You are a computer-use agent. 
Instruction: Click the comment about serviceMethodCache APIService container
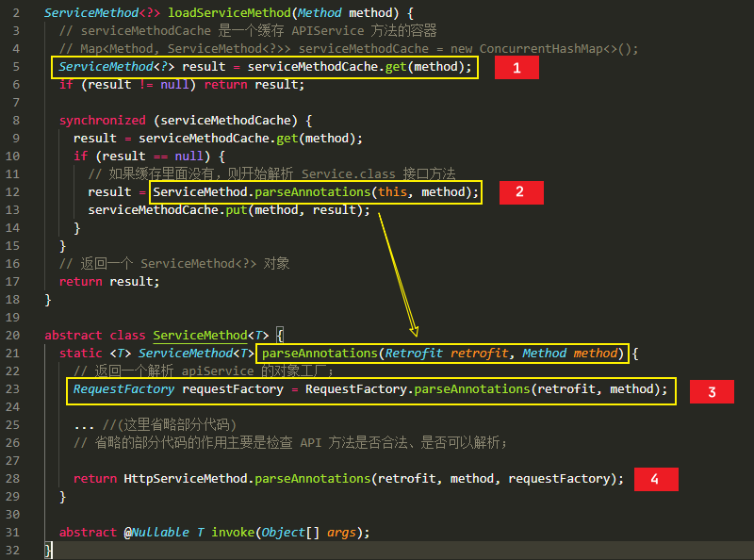248,31
